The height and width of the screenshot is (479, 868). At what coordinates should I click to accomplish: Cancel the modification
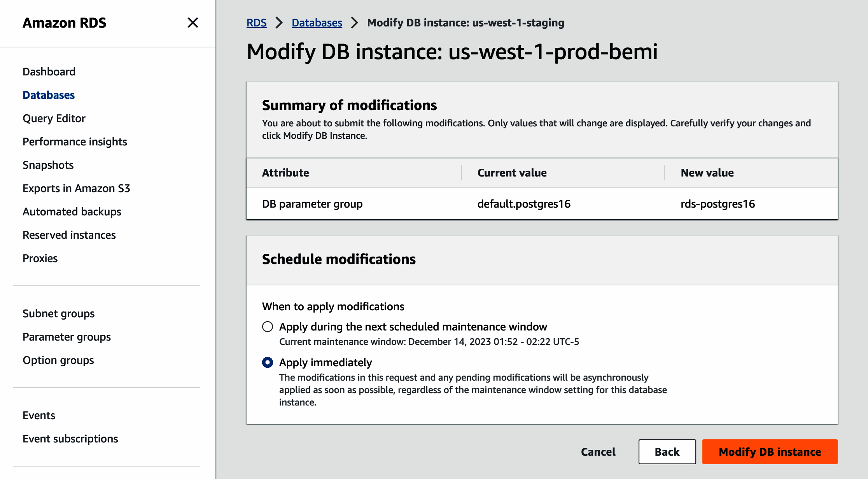[x=598, y=452]
